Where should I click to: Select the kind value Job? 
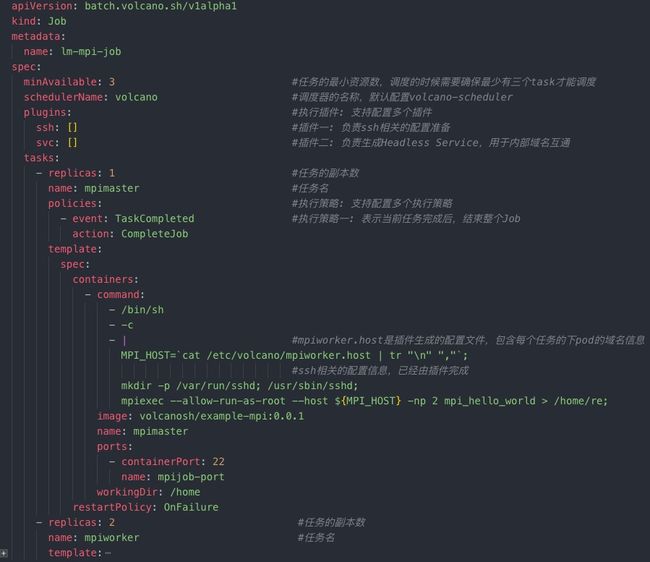tap(57, 21)
